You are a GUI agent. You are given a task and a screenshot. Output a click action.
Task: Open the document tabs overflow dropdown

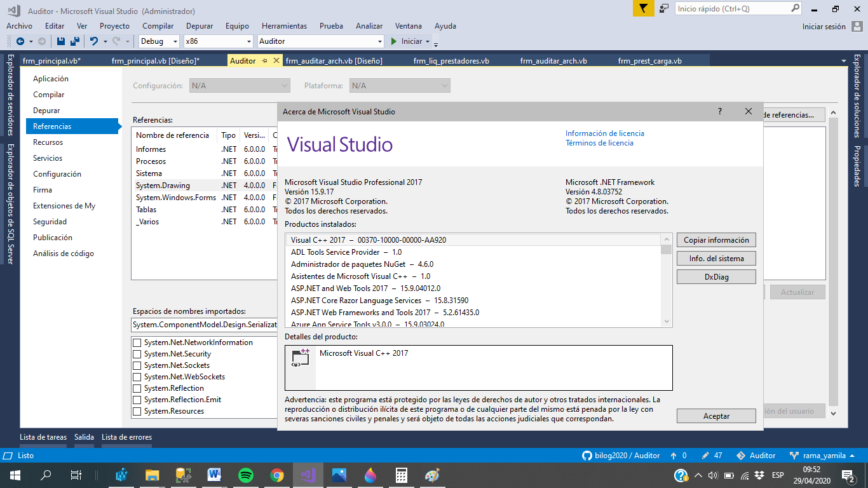tap(844, 61)
